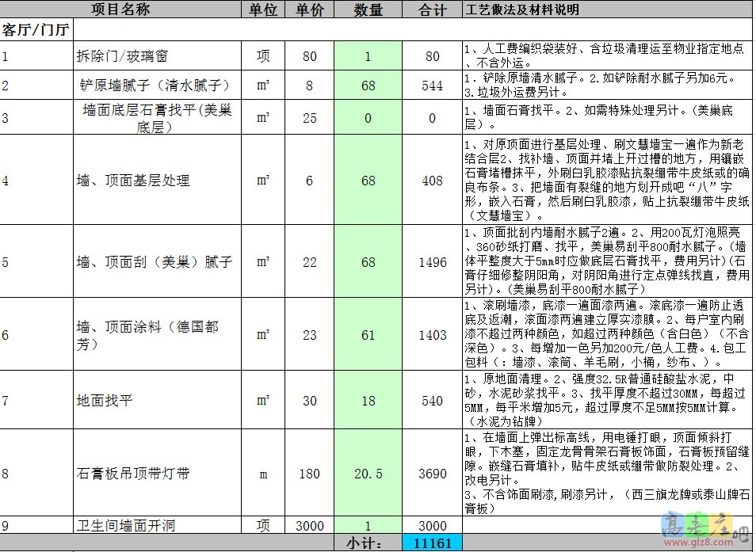Select the 墙、顶面基层处理 row name
The image size is (756, 552).
(x=158, y=181)
